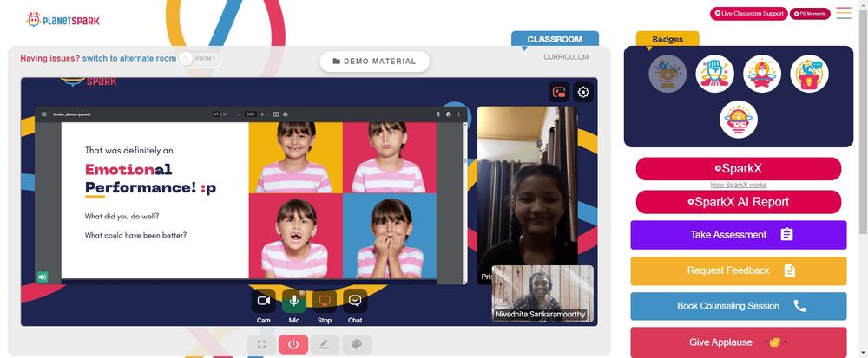Click the red power leave button
The width and height of the screenshot is (868, 358).
coord(293,344)
